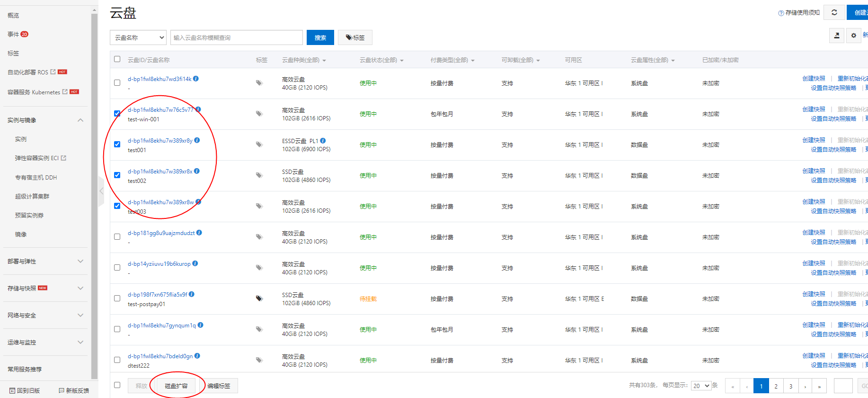Click the info icon next to d-bp1fwl8ekhu7gynqum1q
868x398 pixels.
(201, 325)
